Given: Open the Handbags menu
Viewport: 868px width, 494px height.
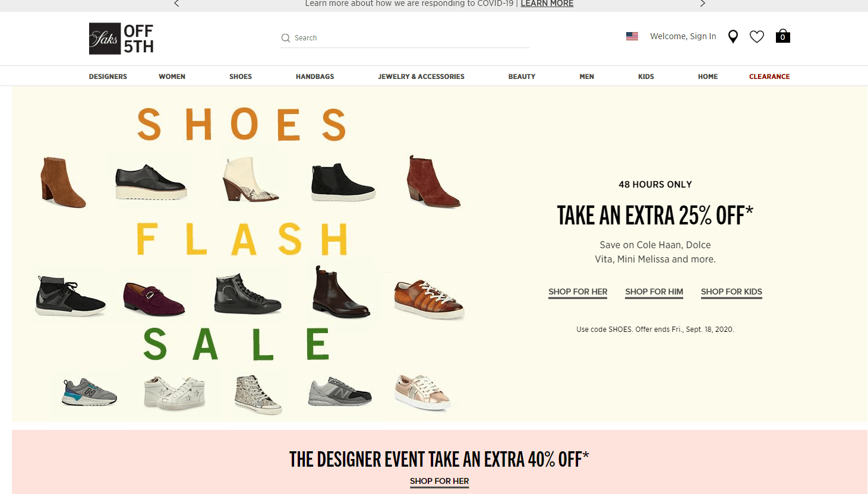Looking at the screenshot, I should [x=315, y=77].
